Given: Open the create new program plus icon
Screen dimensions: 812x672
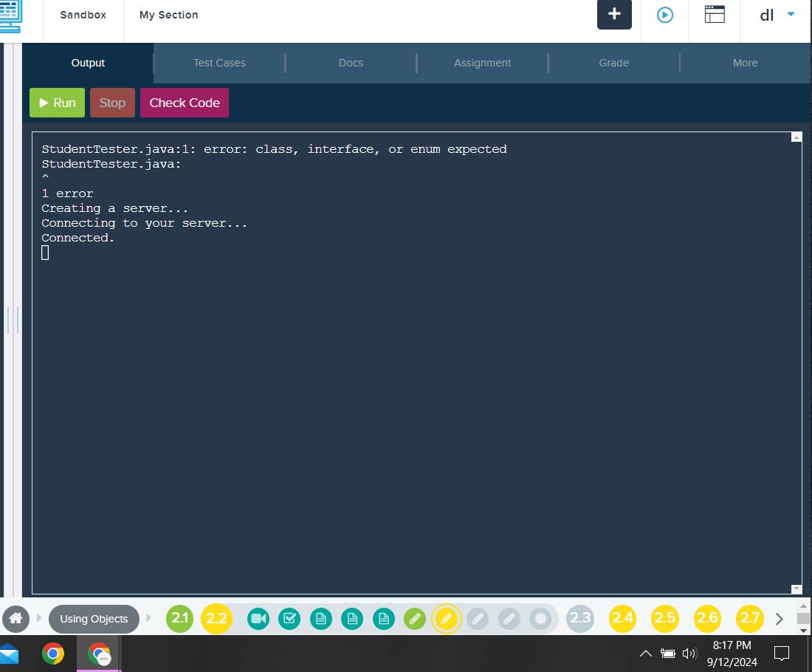Looking at the screenshot, I should 614,15.
